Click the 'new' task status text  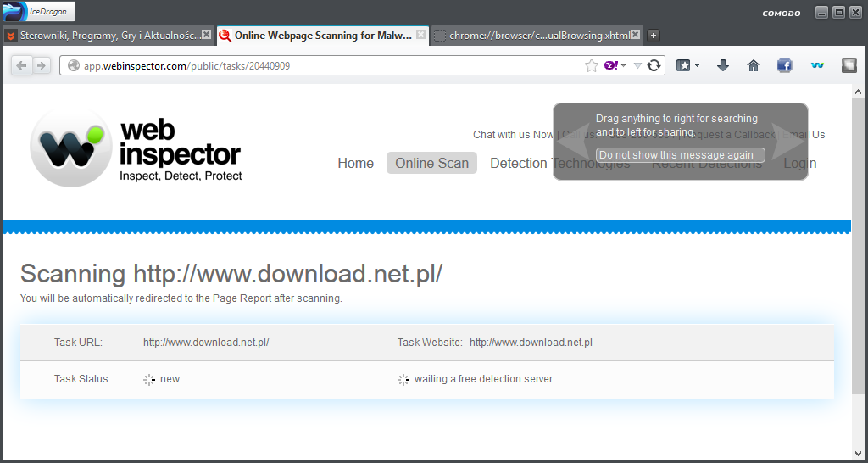(170, 379)
